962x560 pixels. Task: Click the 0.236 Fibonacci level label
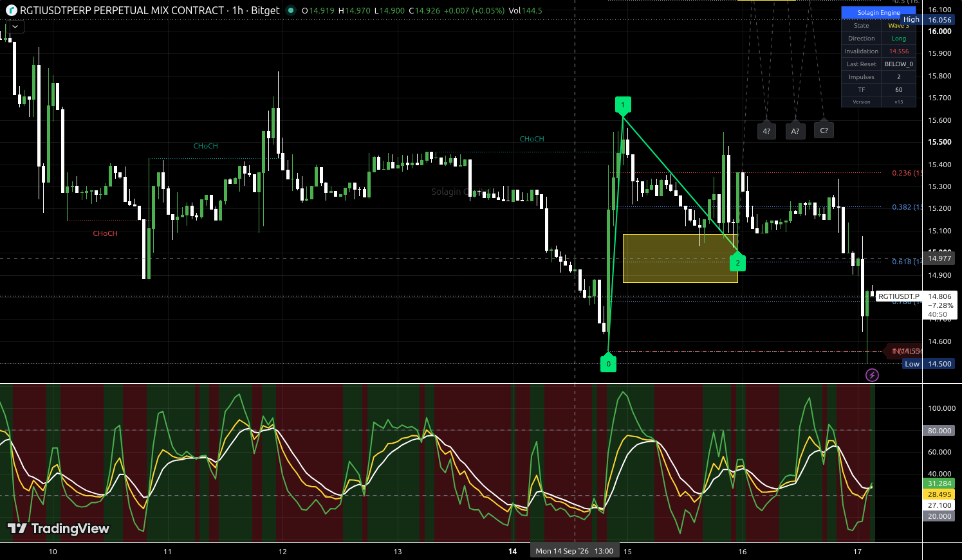[907, 173]
